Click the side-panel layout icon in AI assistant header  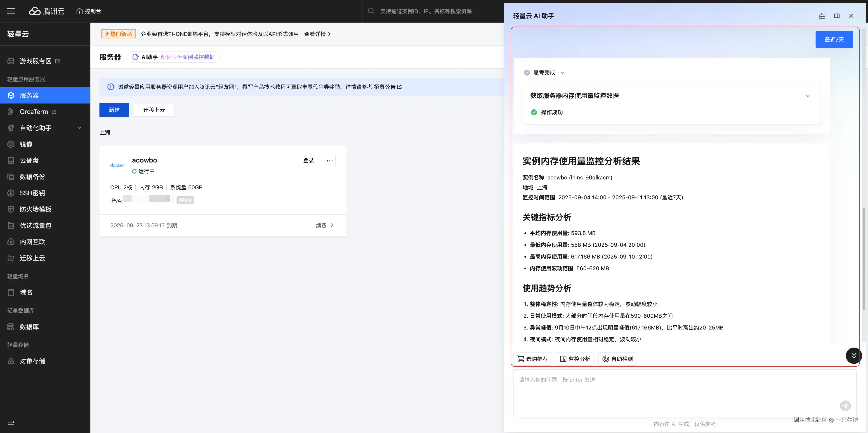(x=837, y=16)
